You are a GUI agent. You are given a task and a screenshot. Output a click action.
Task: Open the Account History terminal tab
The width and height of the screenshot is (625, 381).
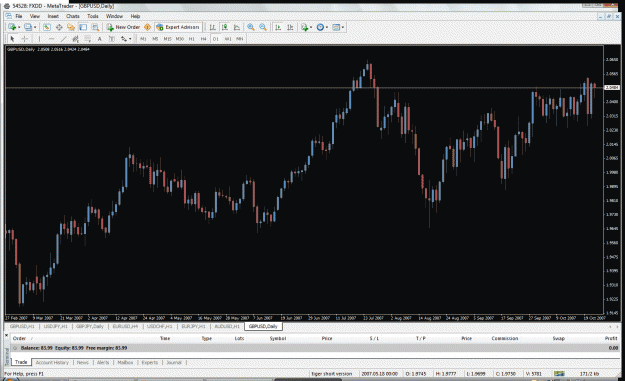click(x=52, y=363)
